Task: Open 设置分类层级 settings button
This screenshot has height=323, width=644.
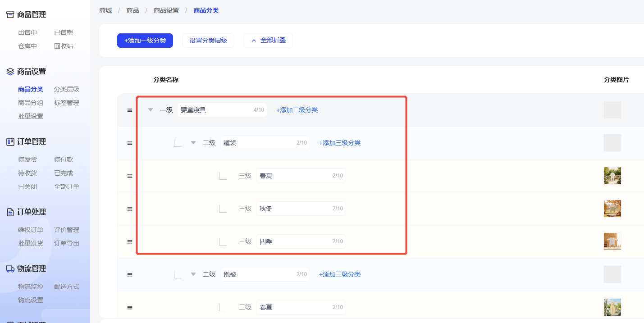Action: click(208, 41)
